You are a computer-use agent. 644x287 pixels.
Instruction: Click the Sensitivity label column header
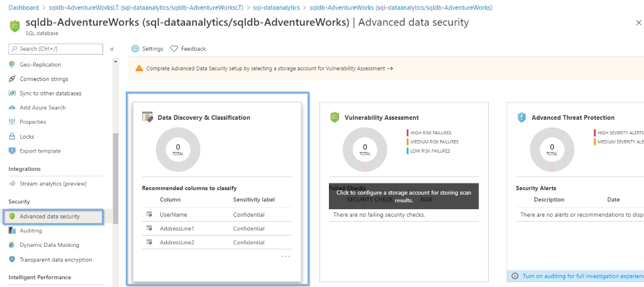pyautogui.click(x=254, y=200)
